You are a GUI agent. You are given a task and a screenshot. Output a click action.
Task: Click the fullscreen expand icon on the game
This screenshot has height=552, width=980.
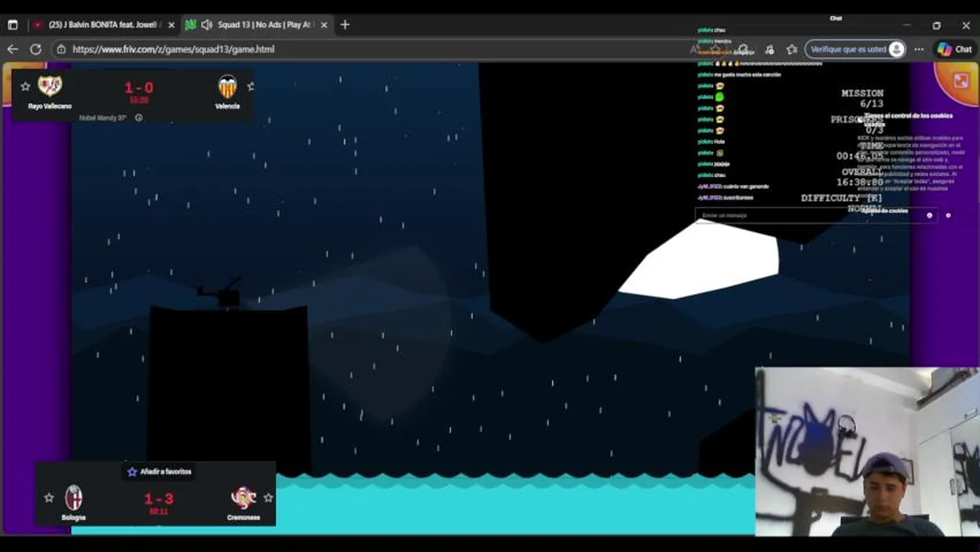pyautogui.click(x=961, y=80)
